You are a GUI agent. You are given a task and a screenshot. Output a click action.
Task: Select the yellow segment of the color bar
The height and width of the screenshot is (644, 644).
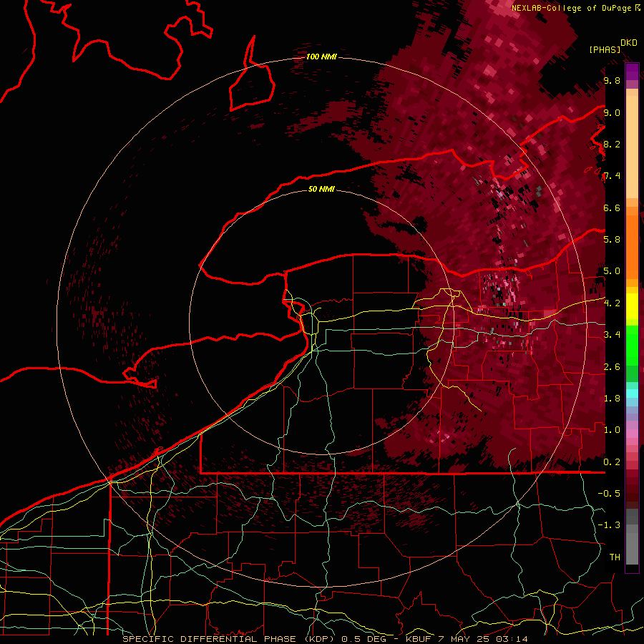coord(632,306)
